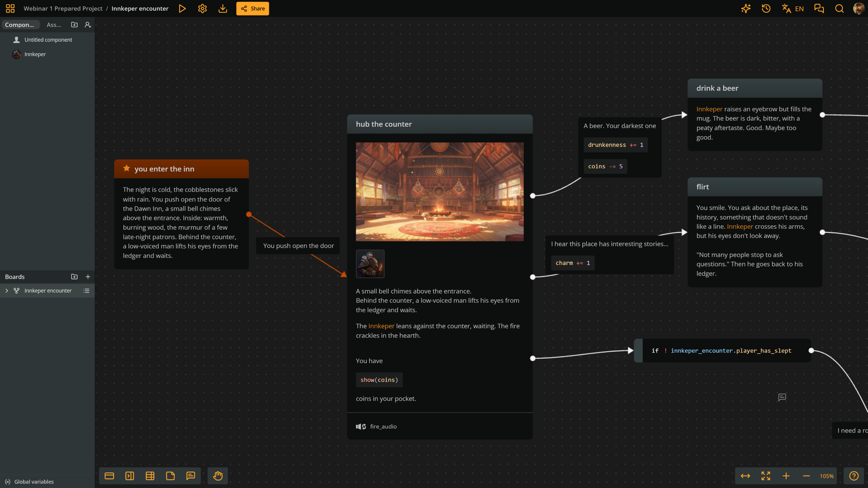Click the fit to screen icon

[x=766, y=476]
